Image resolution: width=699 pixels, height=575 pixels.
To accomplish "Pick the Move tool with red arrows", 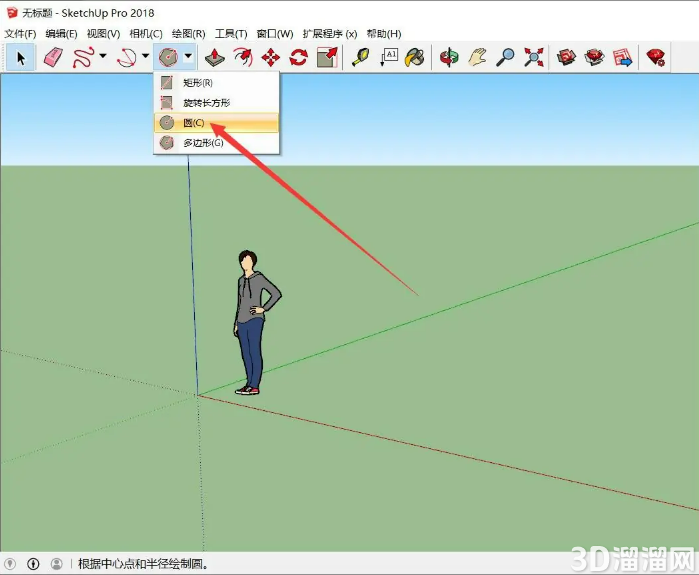I will click(x=271, y=58).
